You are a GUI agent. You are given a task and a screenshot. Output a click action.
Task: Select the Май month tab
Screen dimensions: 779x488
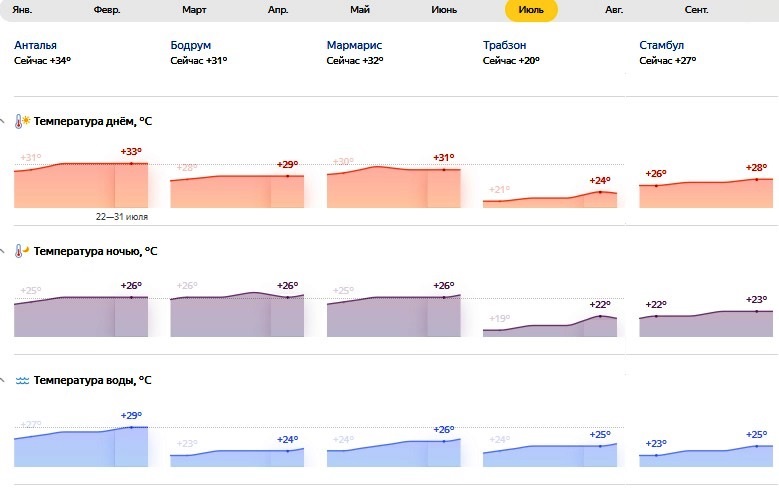(x=360, y=10)
